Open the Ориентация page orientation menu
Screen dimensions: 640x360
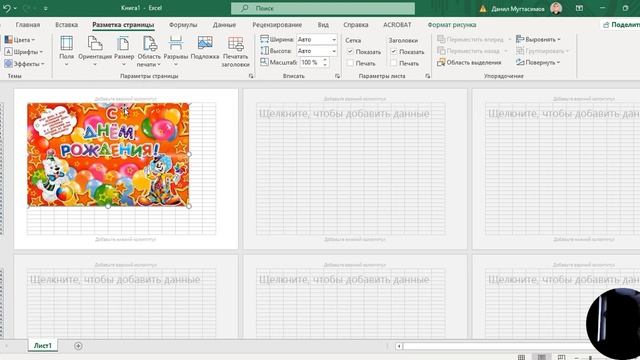click(95, 51)
